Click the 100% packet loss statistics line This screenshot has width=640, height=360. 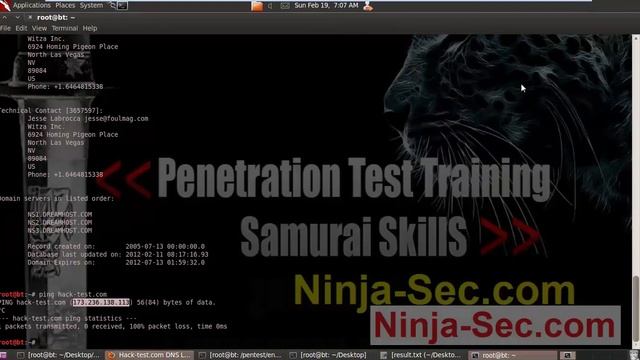[x=113, y=327]
